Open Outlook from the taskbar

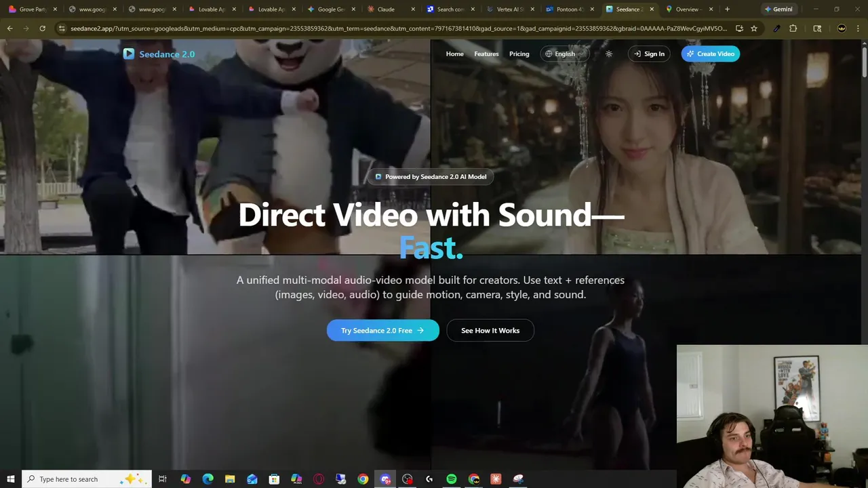tap(252, 479)
